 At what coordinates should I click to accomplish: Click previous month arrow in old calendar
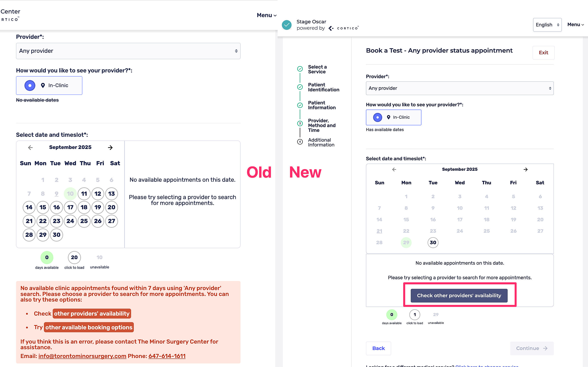click(30, 147)
